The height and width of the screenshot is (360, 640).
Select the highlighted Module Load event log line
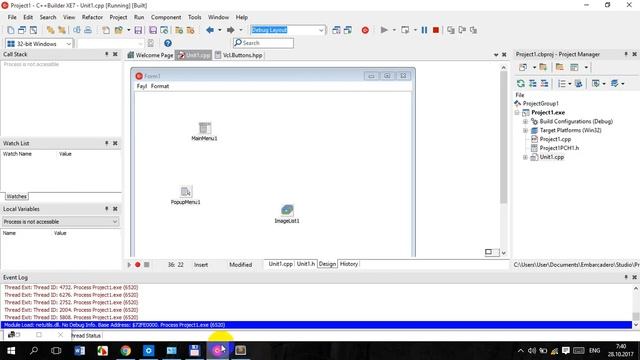316,325
